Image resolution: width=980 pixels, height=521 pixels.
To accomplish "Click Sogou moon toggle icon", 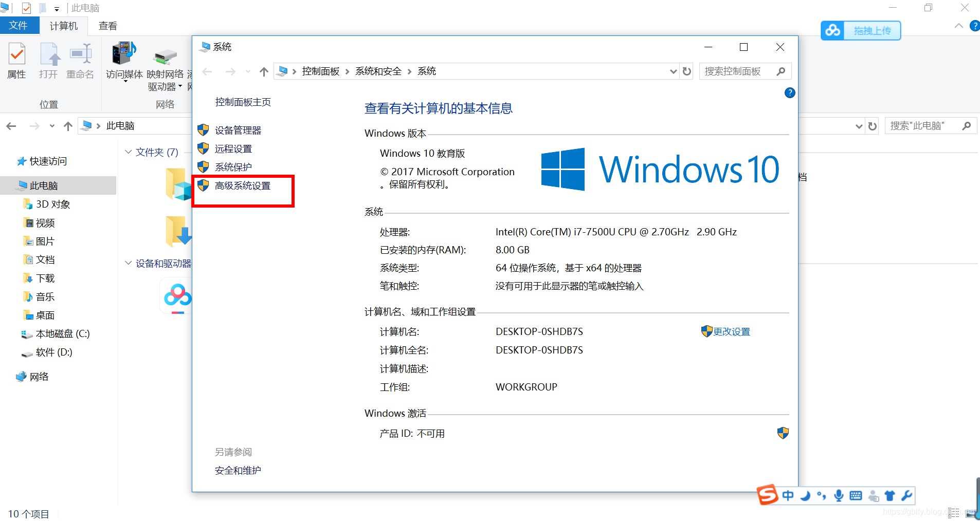I will click(x=805, y=495).
